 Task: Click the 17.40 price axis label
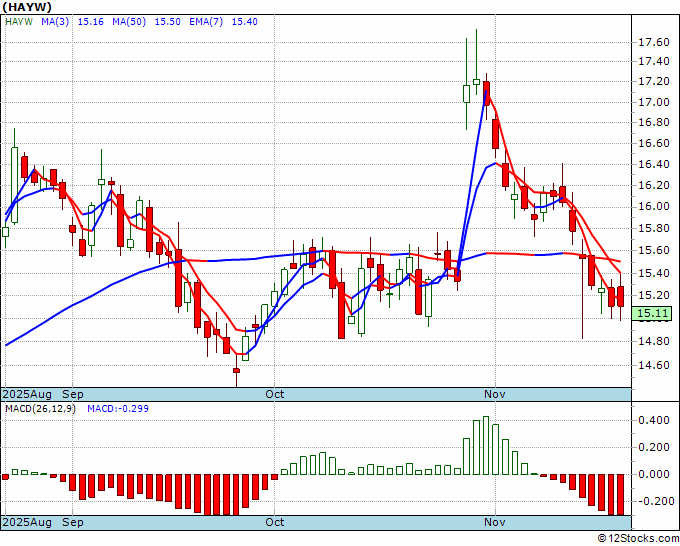[x=654, y=62]
